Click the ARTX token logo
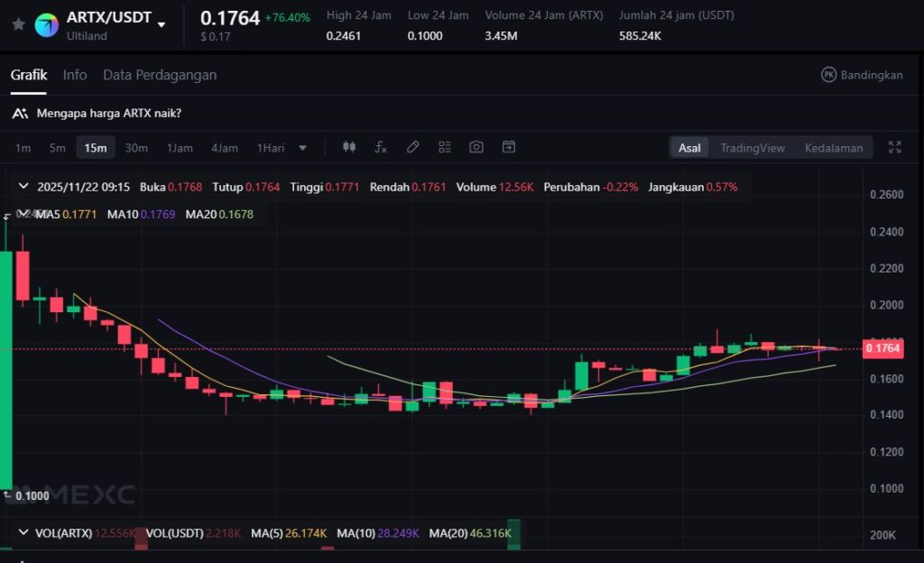 click(x=46, y=24)
